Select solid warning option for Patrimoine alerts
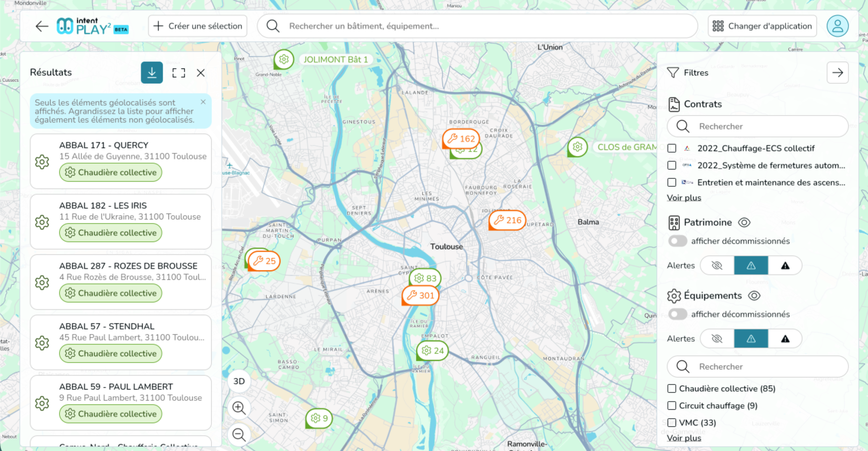 785,265
